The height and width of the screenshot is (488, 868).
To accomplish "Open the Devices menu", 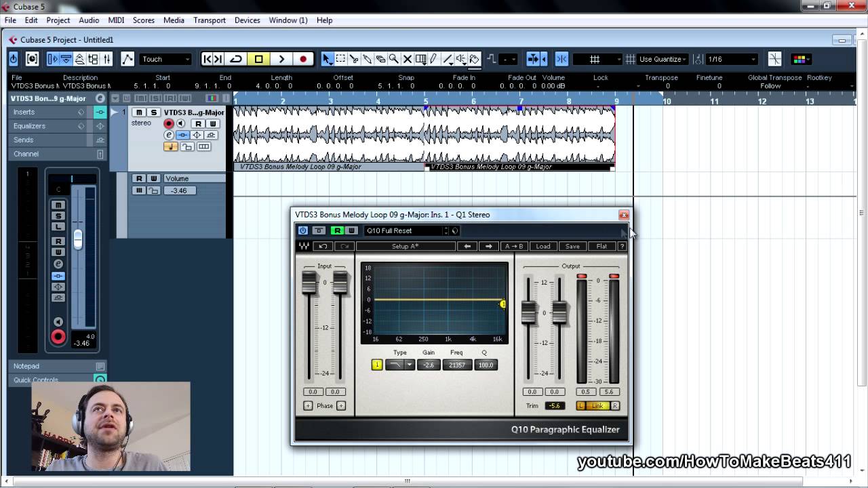I will (x=248, y=20).
